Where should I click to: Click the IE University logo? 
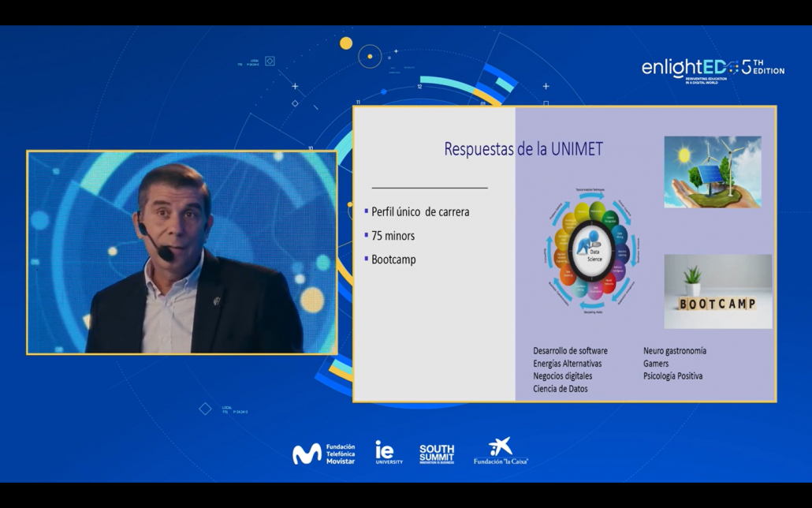[x=389, y=453]
